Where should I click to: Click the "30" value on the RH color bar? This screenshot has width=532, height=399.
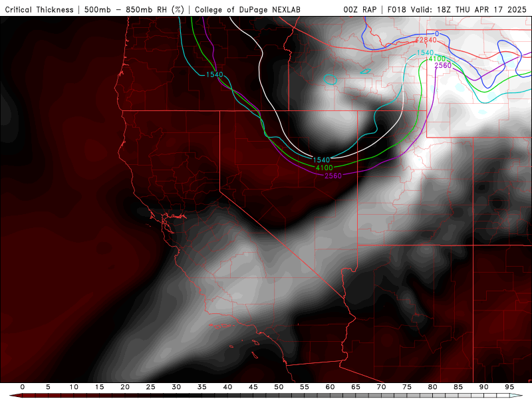(176, 387)
